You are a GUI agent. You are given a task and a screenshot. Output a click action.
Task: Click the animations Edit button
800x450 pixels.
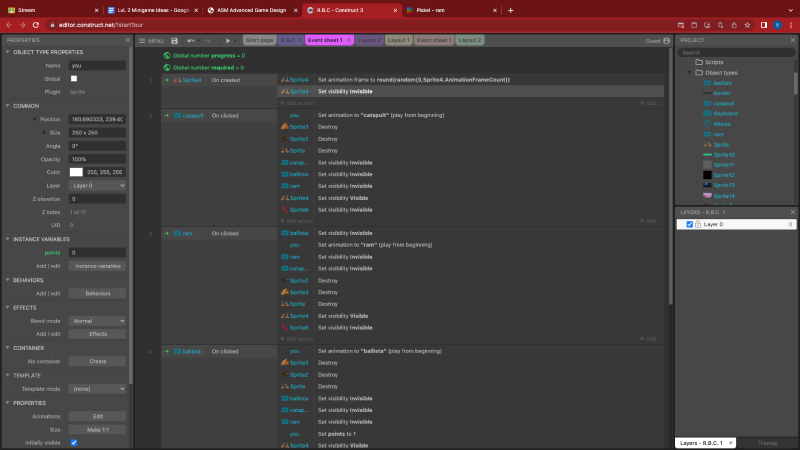click(x=97, y=416)
